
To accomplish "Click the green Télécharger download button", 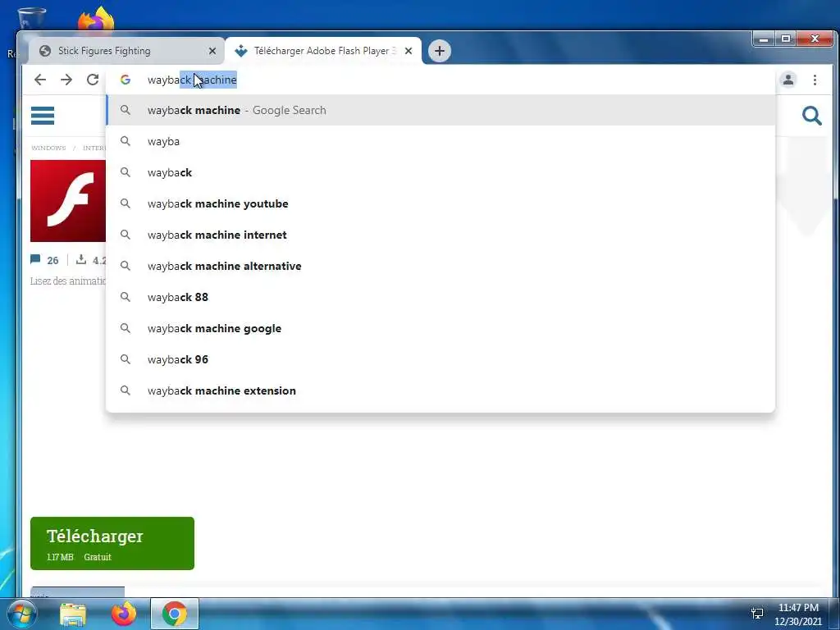I will (112, 543).
